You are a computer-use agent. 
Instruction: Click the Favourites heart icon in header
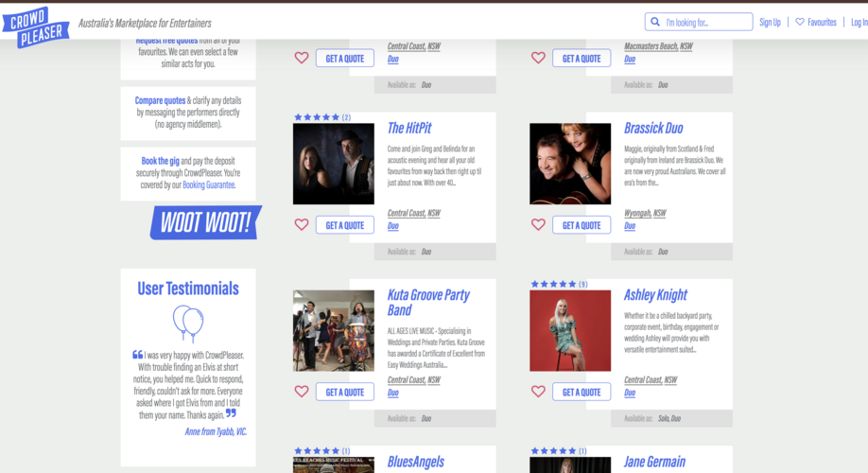(800, 22)
